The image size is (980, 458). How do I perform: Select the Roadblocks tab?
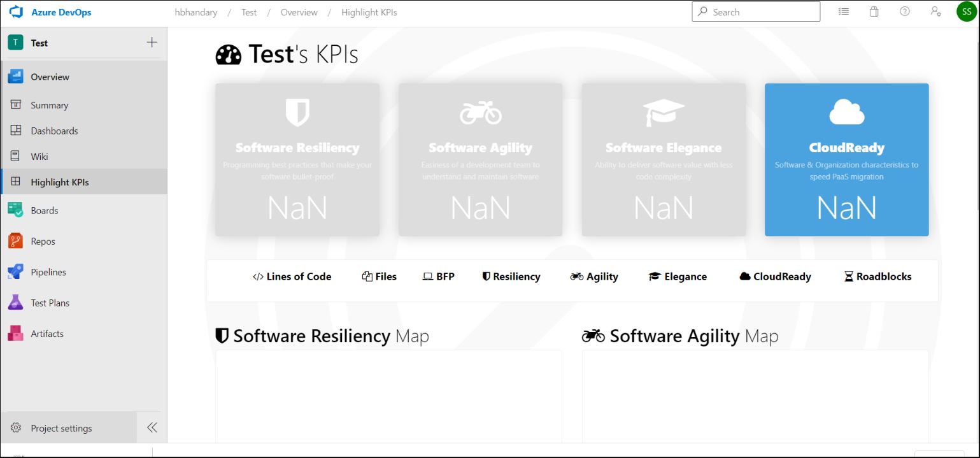click(878, 276)
